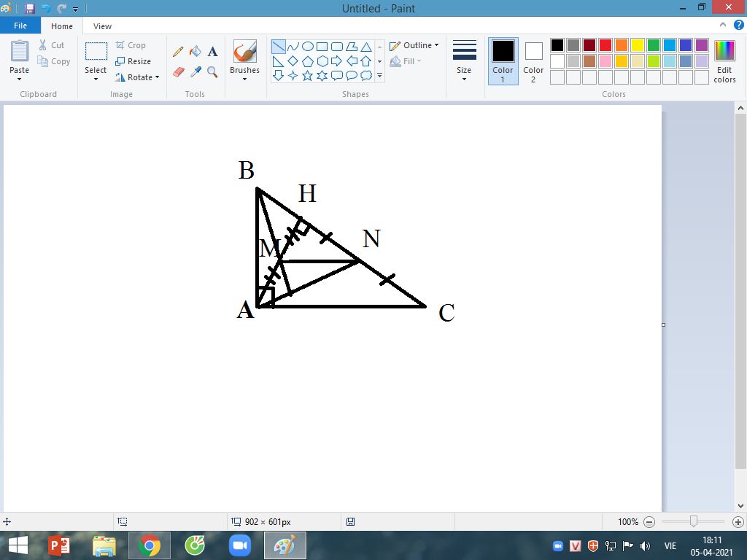This screenshot has width=747, height=560.
Task: Choose the Curve shape
Action: tap(293, 46)
